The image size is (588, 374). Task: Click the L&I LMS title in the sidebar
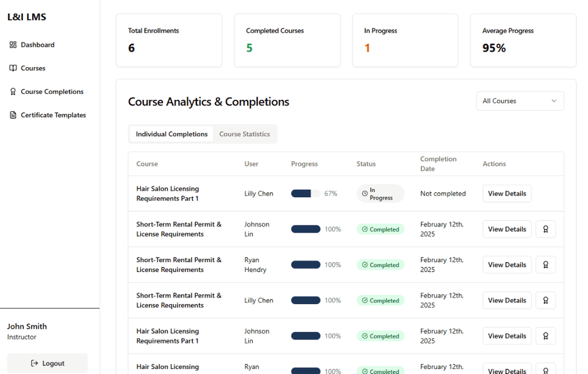pos(26,17)
